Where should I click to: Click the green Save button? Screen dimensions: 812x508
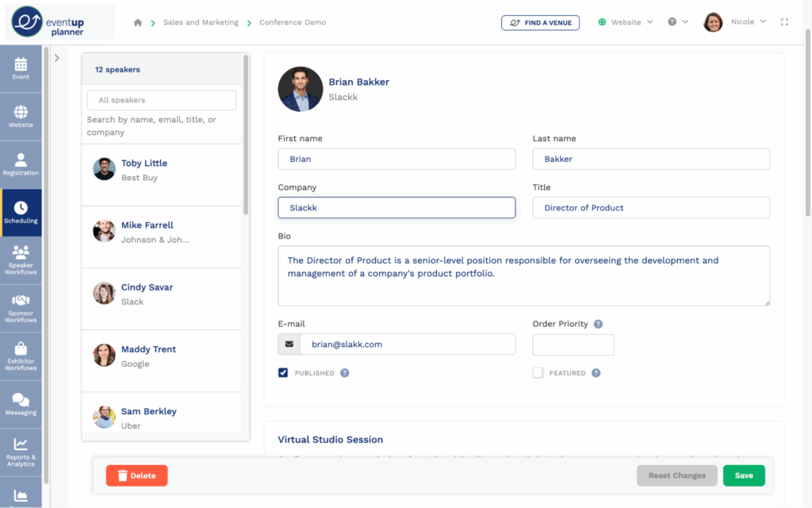(743, 475)
